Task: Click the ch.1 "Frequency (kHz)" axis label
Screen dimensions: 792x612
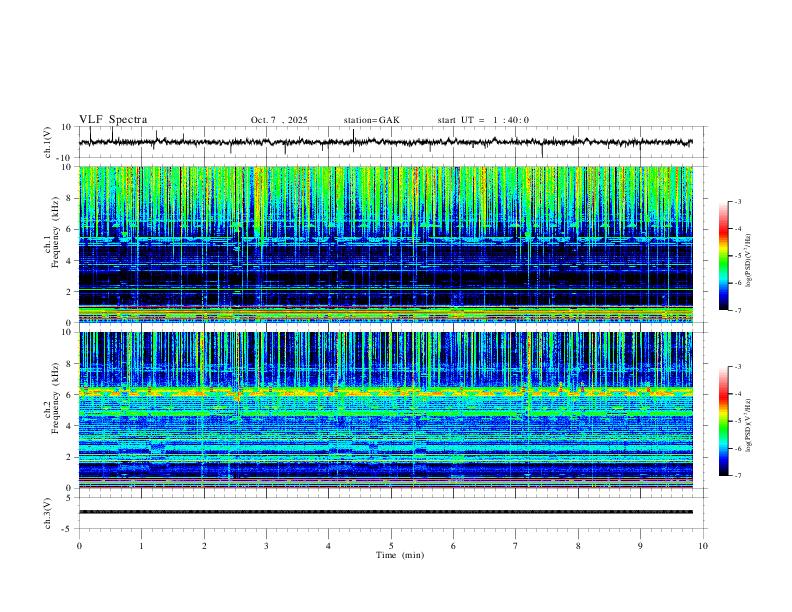Action: pos(55,232)
